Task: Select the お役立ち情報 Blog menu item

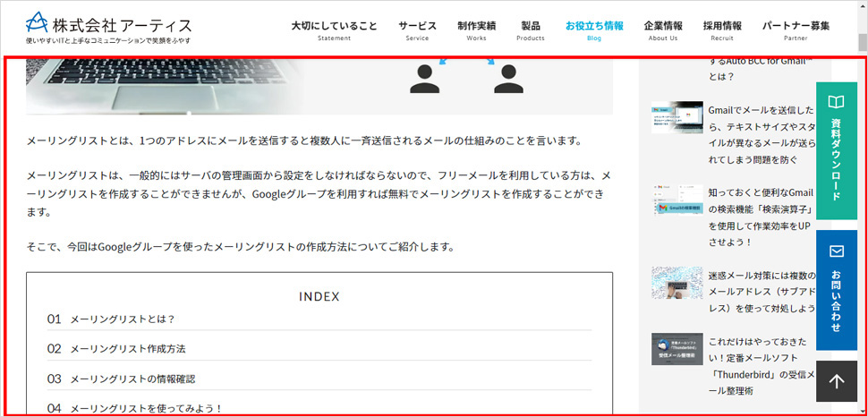Action: click(x=594, y=31)
